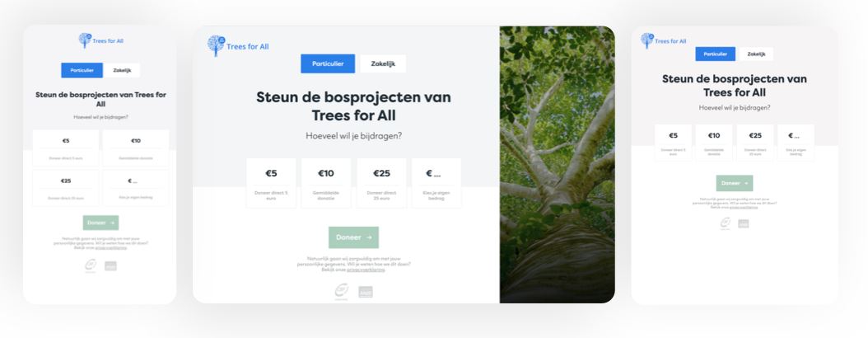Click the tree photo in center mockup
The height and width of the screenshot is (338, 868).
pyautogui.click(x=557, y=165)
